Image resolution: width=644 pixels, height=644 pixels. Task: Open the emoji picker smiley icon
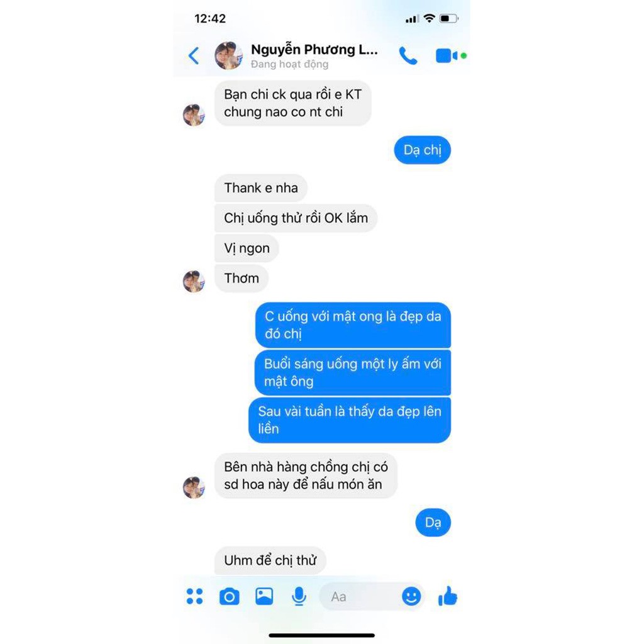[x=411, y=596]
